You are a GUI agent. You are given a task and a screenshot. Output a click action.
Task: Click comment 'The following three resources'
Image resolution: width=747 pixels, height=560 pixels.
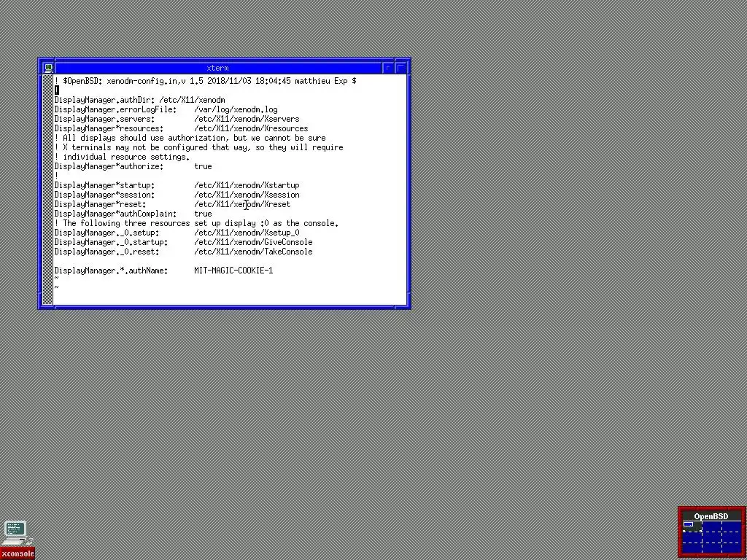[x=196, y=223]
